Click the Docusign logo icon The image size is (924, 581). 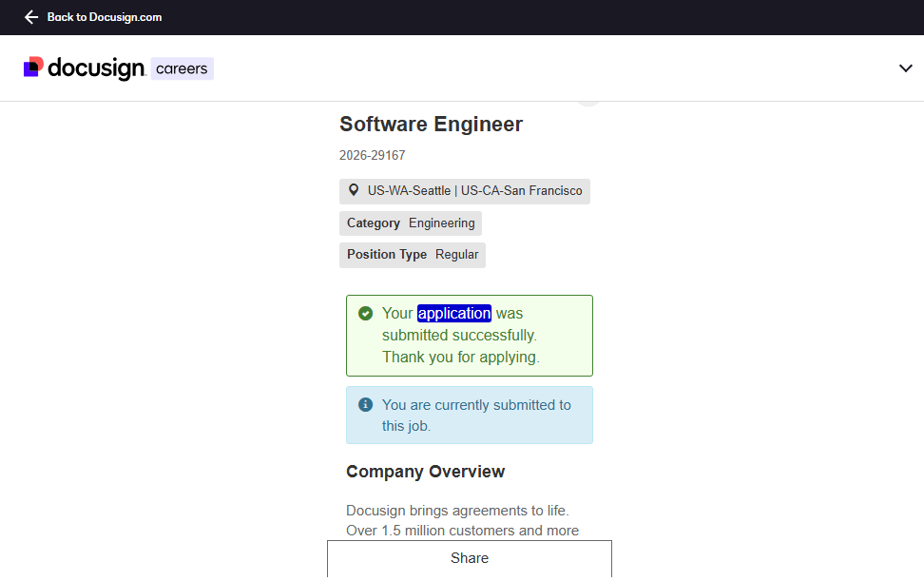click(x=33, y=68)
